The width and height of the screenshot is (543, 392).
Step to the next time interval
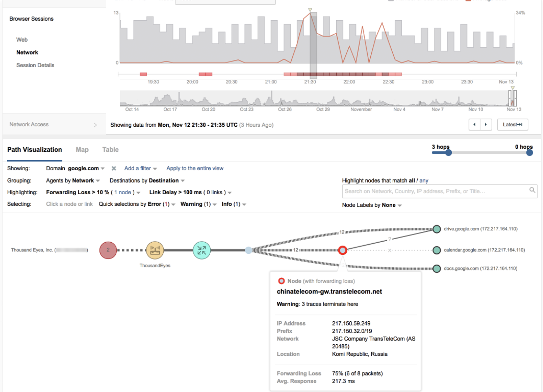coord(486,125)
